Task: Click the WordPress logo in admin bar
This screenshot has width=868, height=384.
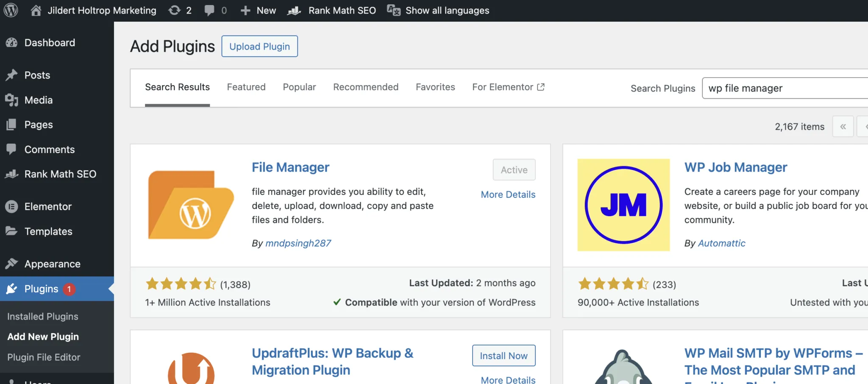Action: pyautogui.click(x=11, y=10)
